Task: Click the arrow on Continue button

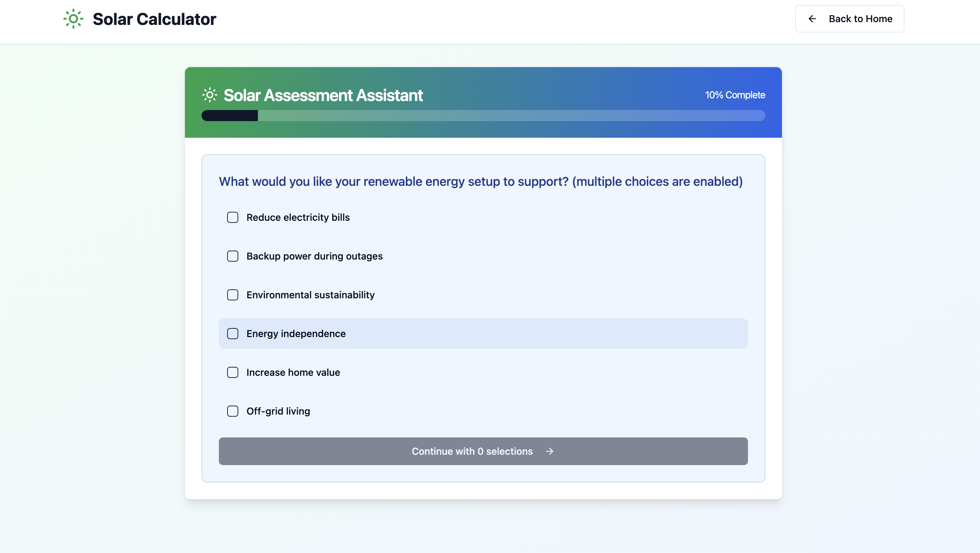Action: [549, 451]
